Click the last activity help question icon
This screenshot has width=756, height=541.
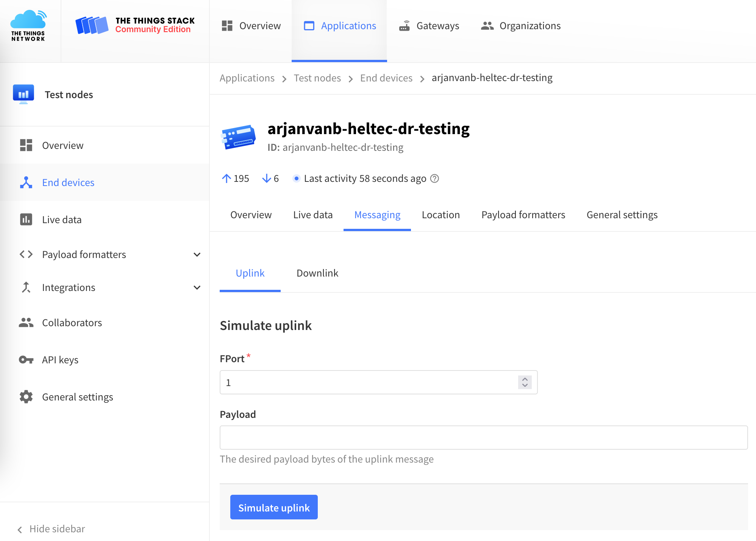click(435, 178)
